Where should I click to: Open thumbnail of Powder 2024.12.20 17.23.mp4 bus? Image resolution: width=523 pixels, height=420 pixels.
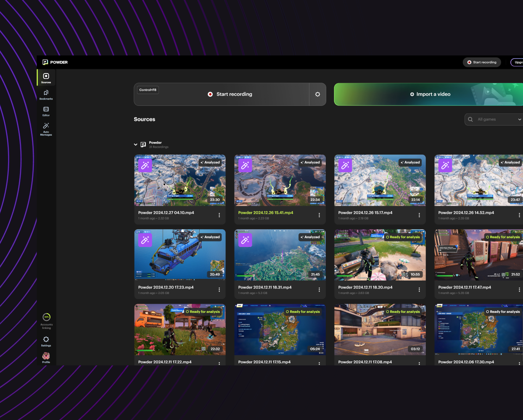pyautogui.click(x=180, y=255)
